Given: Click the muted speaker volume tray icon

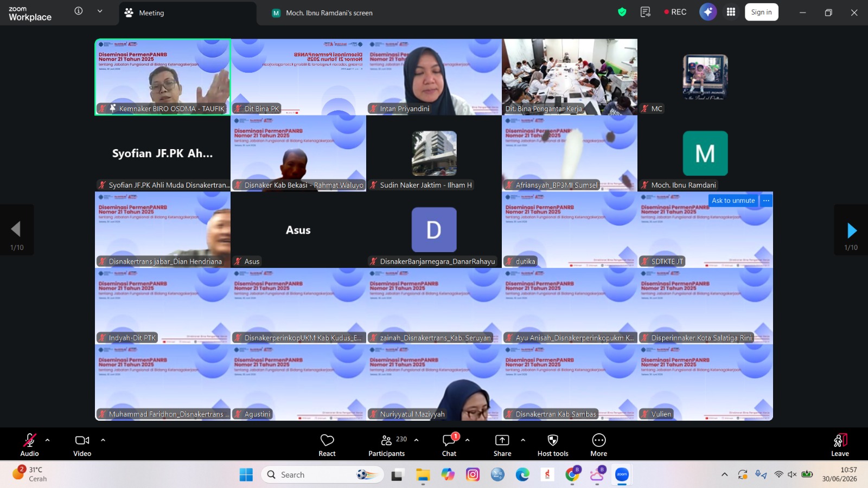Looking at the screenshot, I should [x=792, y=474].
